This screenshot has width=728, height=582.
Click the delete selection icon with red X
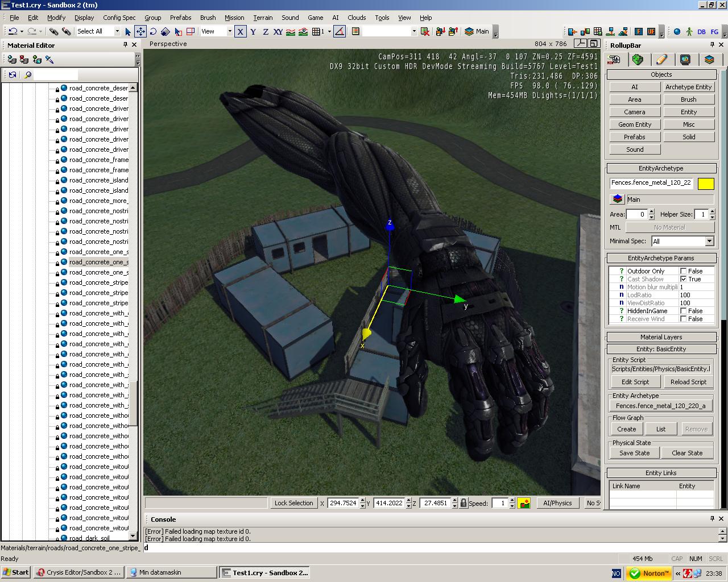point(425,31)
